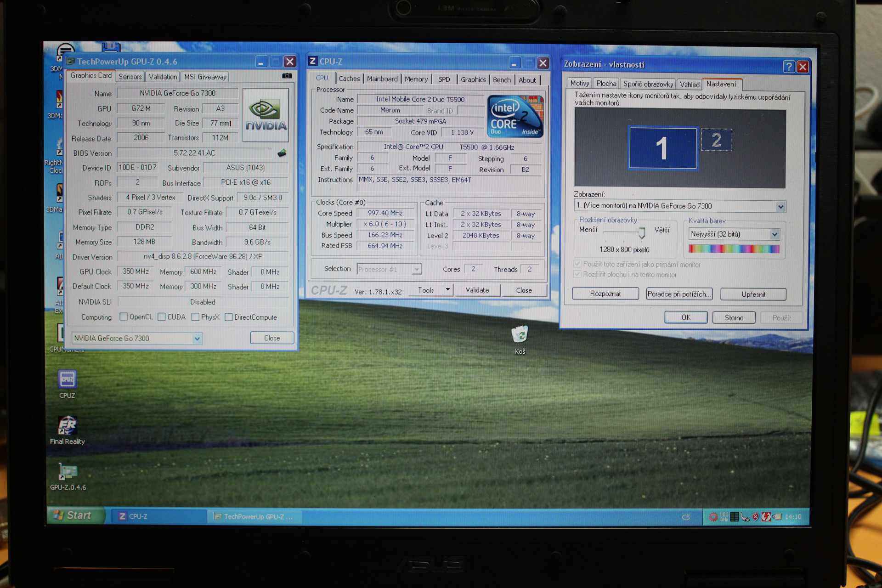Click the CS language indicator on taskbar
882x588 pixels.
click(686, 517)
